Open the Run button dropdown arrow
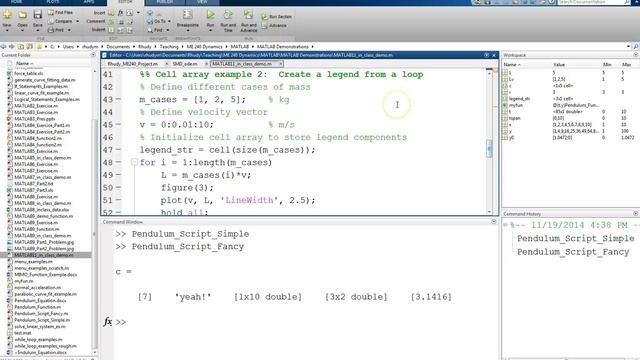 (x=210, y=31)
